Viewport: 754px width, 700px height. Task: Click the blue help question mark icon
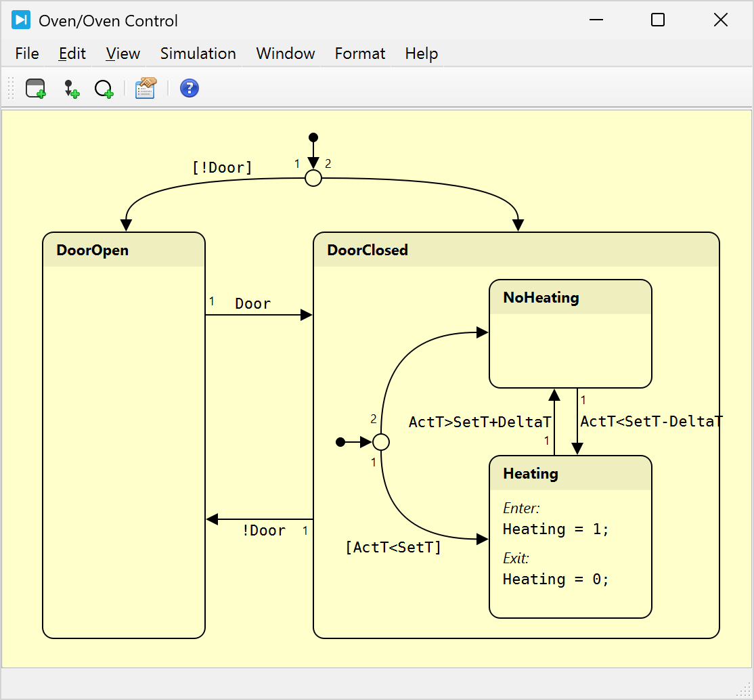coord(190,88)
